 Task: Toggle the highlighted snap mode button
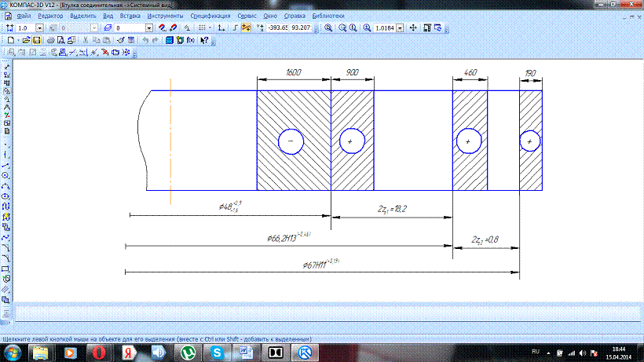pos(246,27)
